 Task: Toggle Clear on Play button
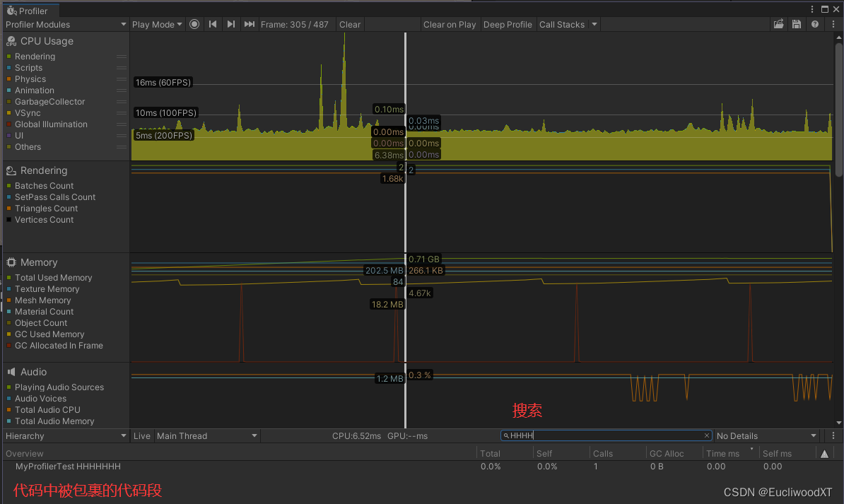[450, 24]
